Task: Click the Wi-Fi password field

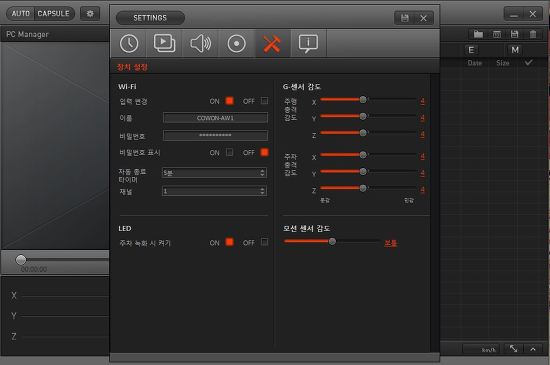Action: click(215, 135)
